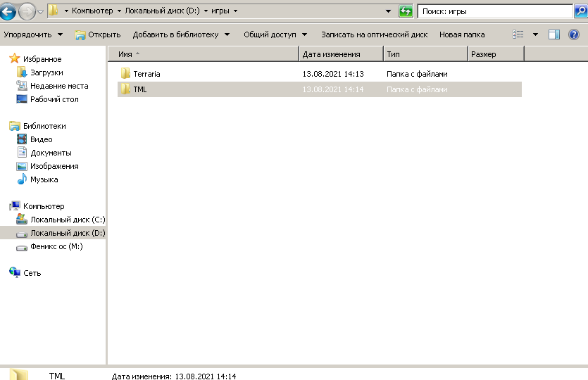
Task: Click the Сеть network icon
Action: 15,272
